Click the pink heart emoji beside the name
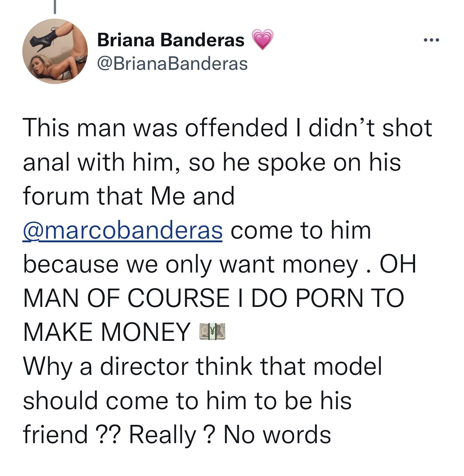Image resolution: width=464 pixels, height=476 pixels. click(x=262, y=39)
